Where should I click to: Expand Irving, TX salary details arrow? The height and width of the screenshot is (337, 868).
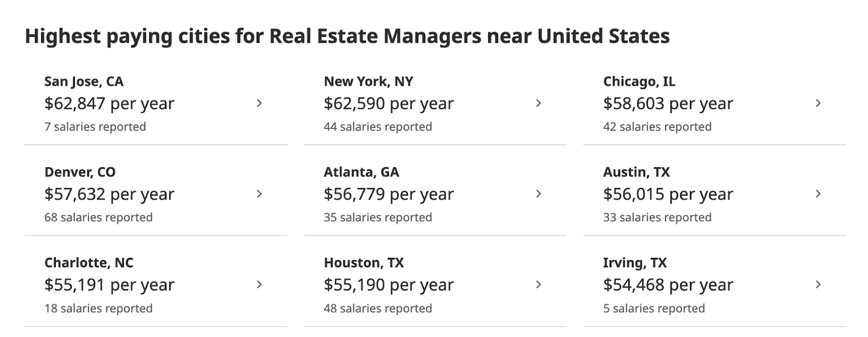pyautogui.click(x=818, y=284)
